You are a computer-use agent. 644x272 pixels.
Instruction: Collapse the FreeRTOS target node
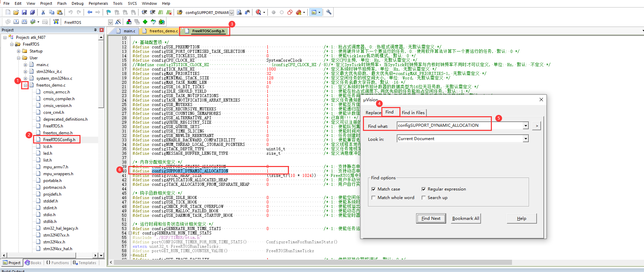coord(12,44)
